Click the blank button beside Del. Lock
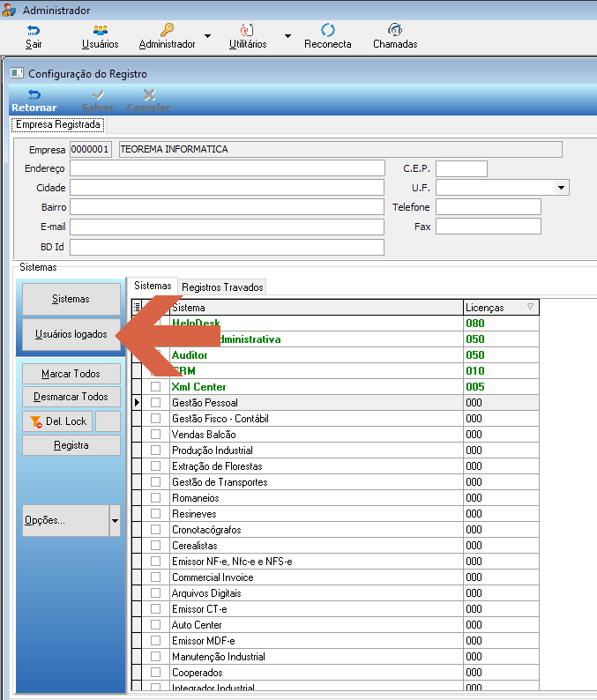The height and width of the screenshot is (700, 597). (x=108, y=421)
